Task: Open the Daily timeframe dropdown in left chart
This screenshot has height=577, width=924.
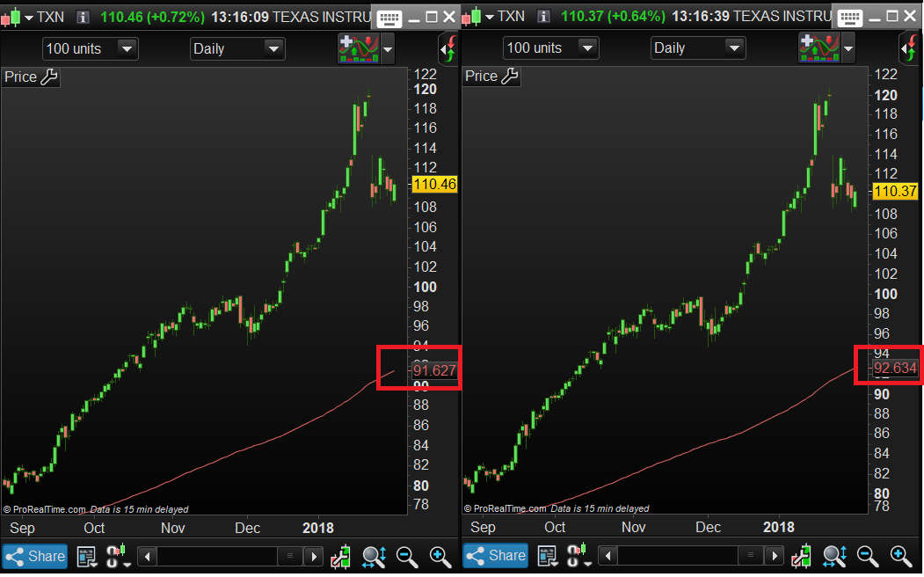Action: coord(237,49)
